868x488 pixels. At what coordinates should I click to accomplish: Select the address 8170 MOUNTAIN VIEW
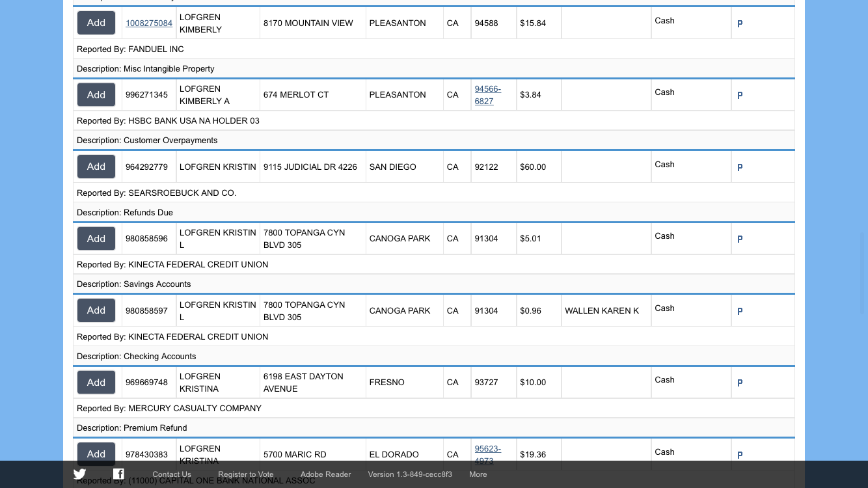pos(308,23)
